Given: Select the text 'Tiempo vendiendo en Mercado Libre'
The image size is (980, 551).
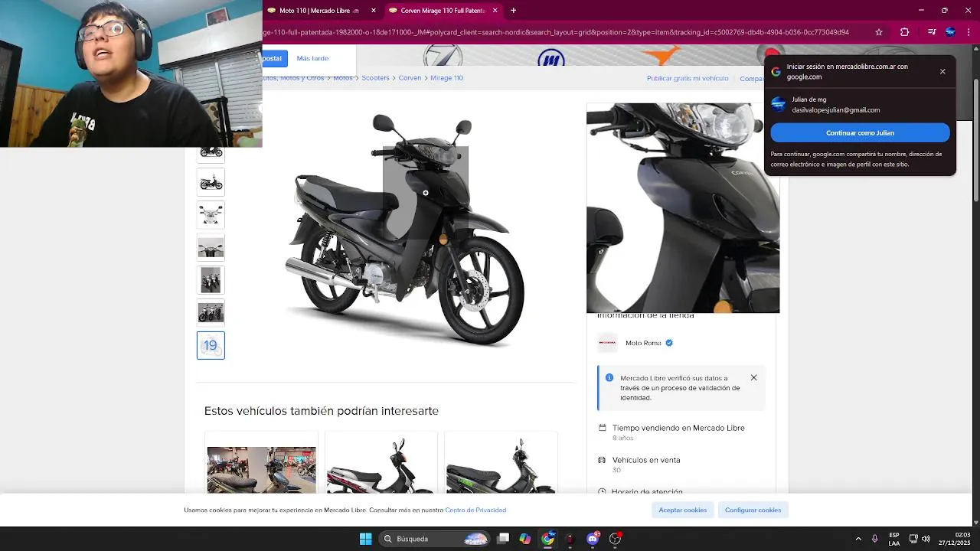Looking at the screenshot, I should [x=678, y=428].
